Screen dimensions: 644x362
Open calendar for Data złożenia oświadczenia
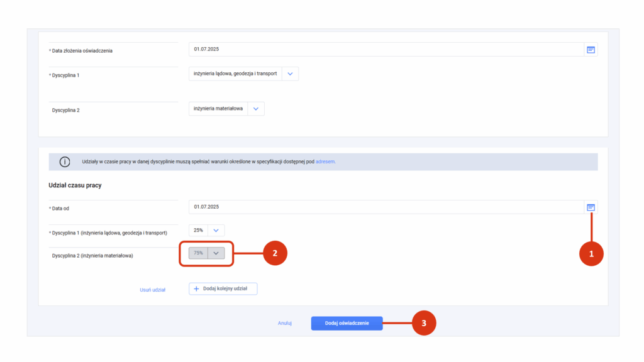[x=591, y=50]
